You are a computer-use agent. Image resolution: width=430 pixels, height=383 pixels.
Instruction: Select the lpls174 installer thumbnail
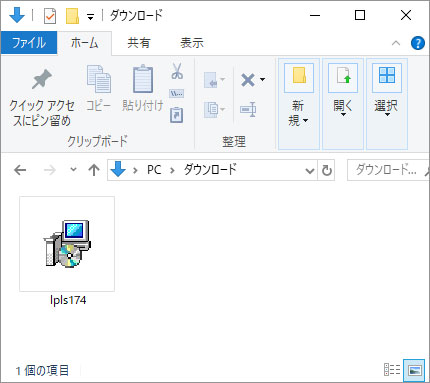point(67,244)
